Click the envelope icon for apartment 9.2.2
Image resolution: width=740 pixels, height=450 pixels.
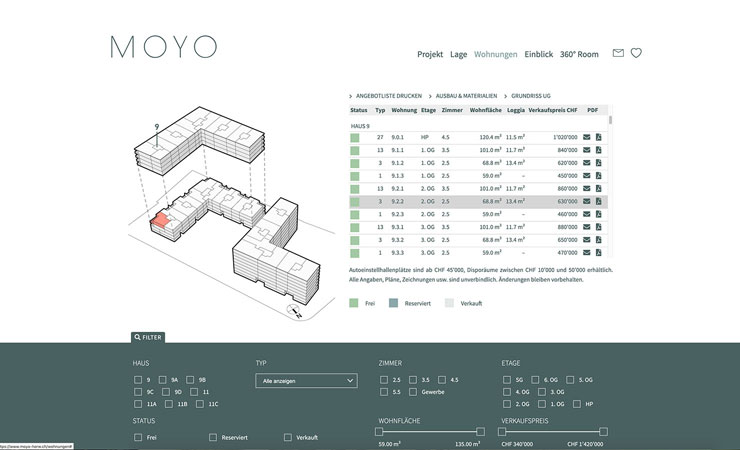click(x=588, y=201)
